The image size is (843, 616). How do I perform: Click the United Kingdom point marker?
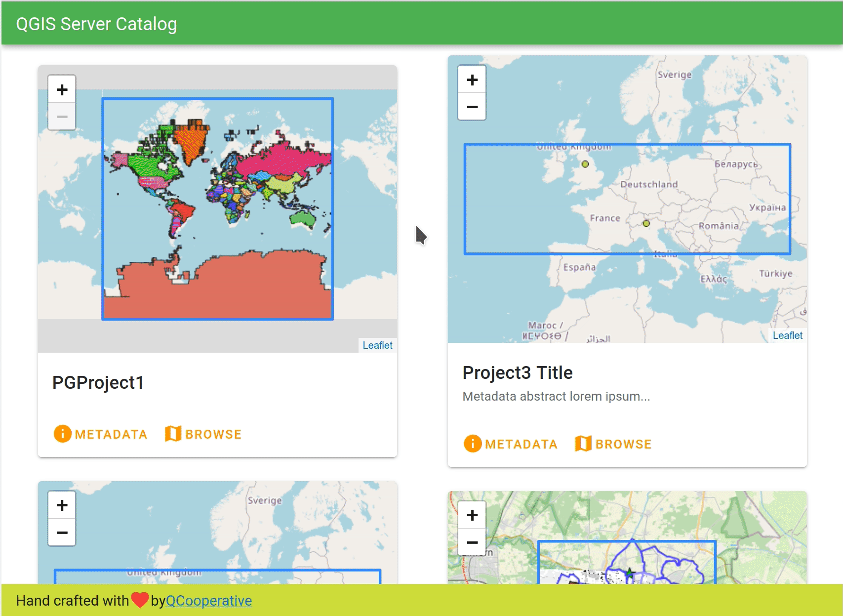click(x=585, y=164)
